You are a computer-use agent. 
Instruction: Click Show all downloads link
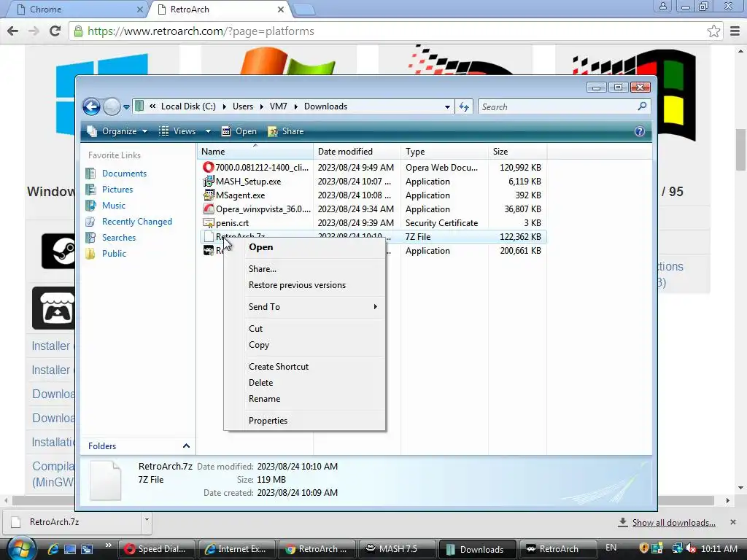tap(673, 522)
